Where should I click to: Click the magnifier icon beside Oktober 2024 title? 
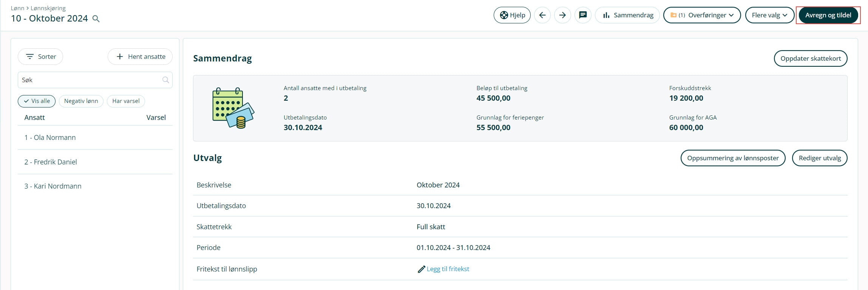[x=96, y=19]
